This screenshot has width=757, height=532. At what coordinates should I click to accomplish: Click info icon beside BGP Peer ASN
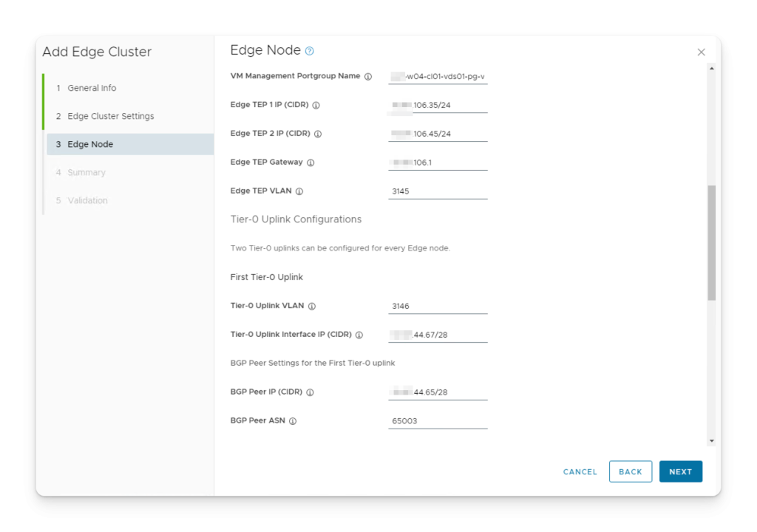(x=293, y=421)
